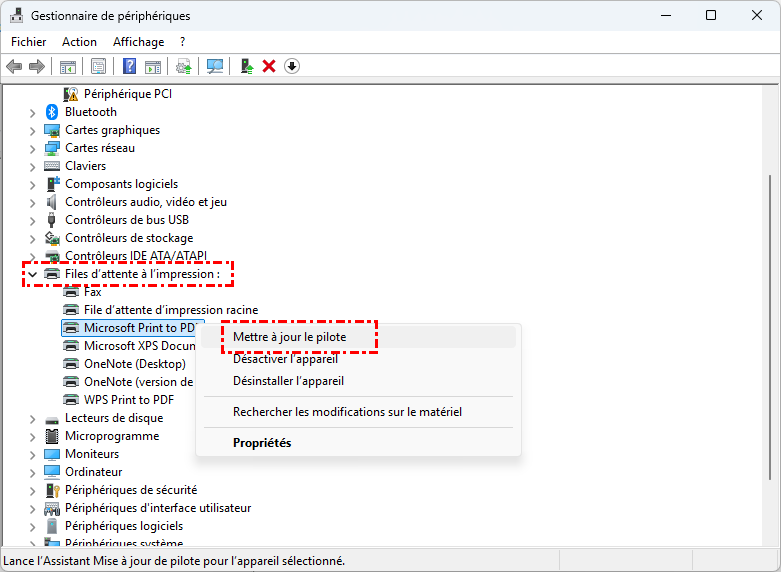
Task: Click the Cartes graphiques icon
Action: (52, 130)
